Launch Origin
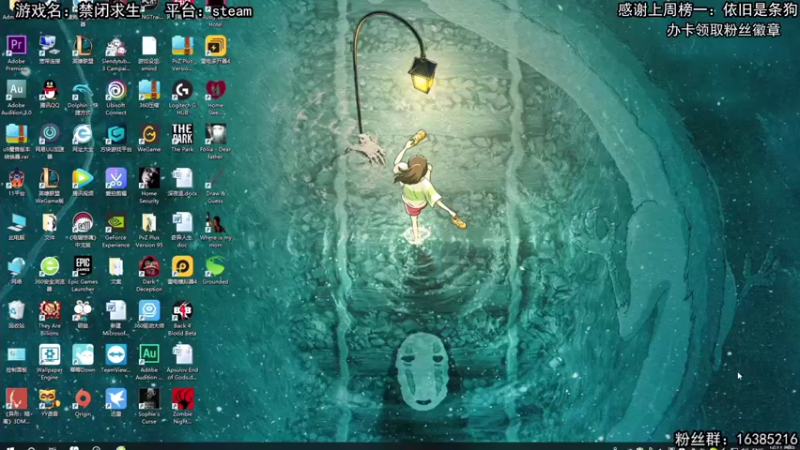This screenshot has height=450, width=800. coord(83,399)
